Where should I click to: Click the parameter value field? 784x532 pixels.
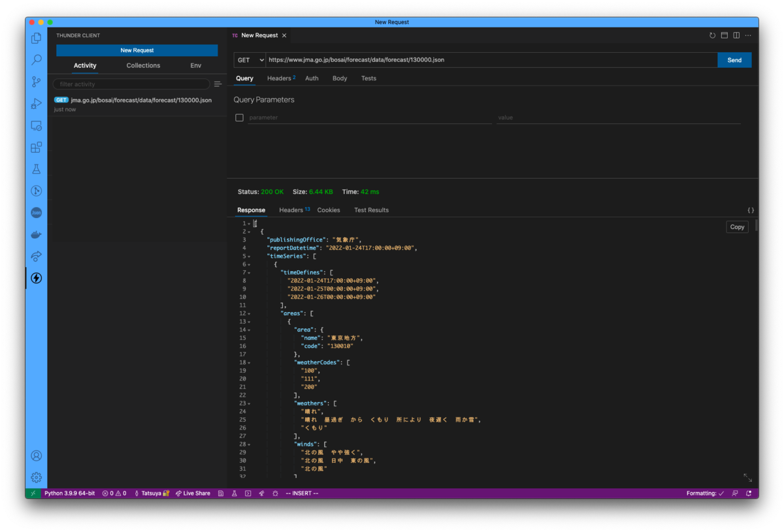[618, 117]
